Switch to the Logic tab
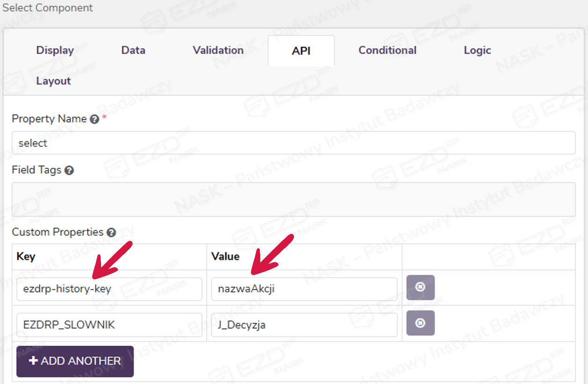Screen dimensions: 588x384 477,51
